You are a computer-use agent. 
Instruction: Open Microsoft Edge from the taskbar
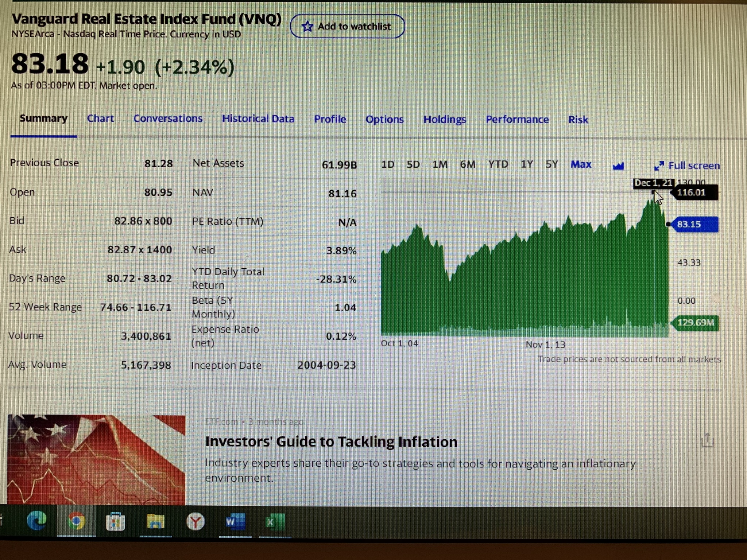pyautogui.click(x=37, y=521)
